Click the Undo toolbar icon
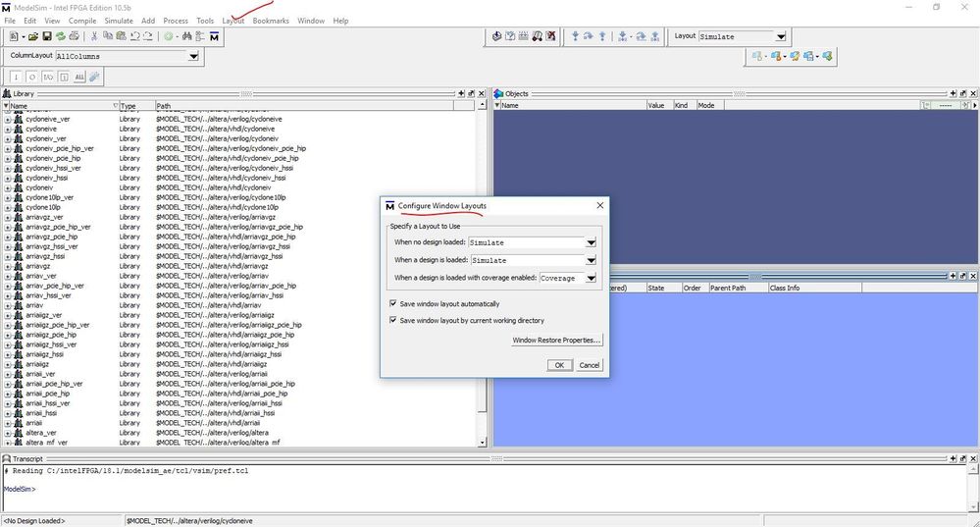 click(x=134, y=37)
